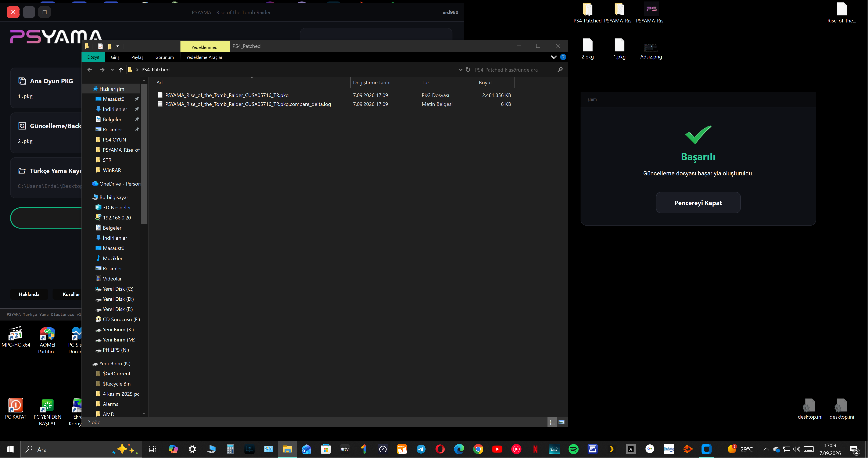Switch to the Giriş ribbon tab

point(115,57)
